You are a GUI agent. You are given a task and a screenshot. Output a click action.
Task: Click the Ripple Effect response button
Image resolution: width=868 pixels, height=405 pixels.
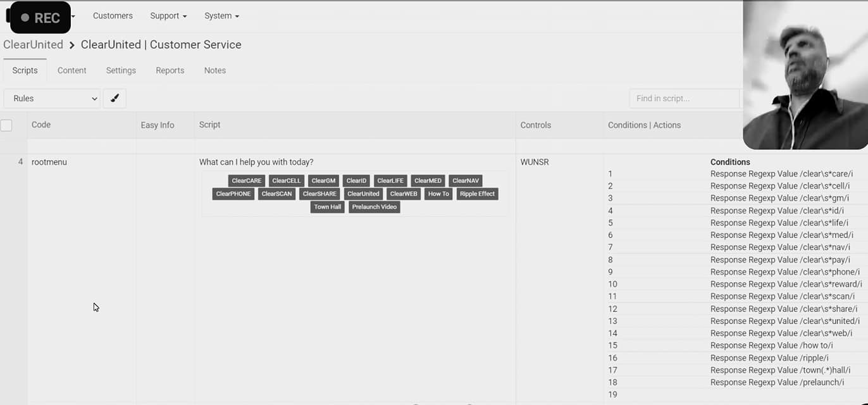[477, 194]
